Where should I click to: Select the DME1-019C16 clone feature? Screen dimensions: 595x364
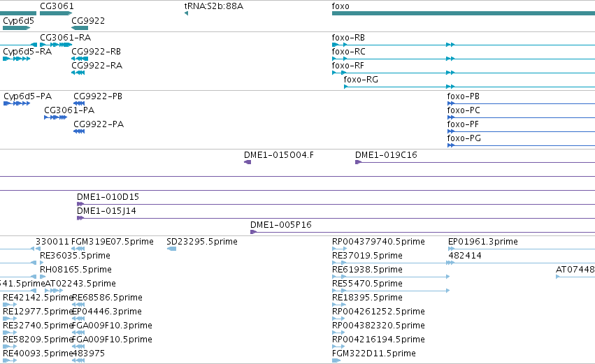pyautogui.click(x=475, y=162)
